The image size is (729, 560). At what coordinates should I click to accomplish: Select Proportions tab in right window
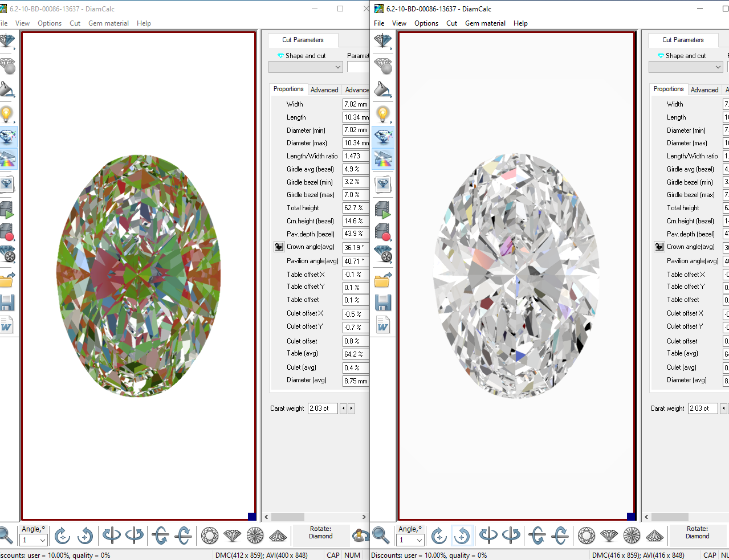point(668,89)
